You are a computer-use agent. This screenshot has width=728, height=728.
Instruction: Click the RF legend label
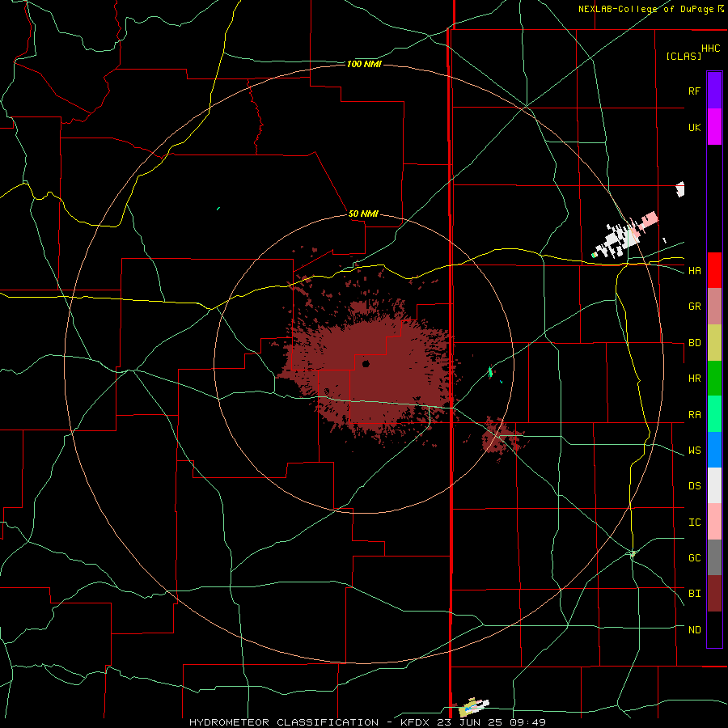point(694,91)
